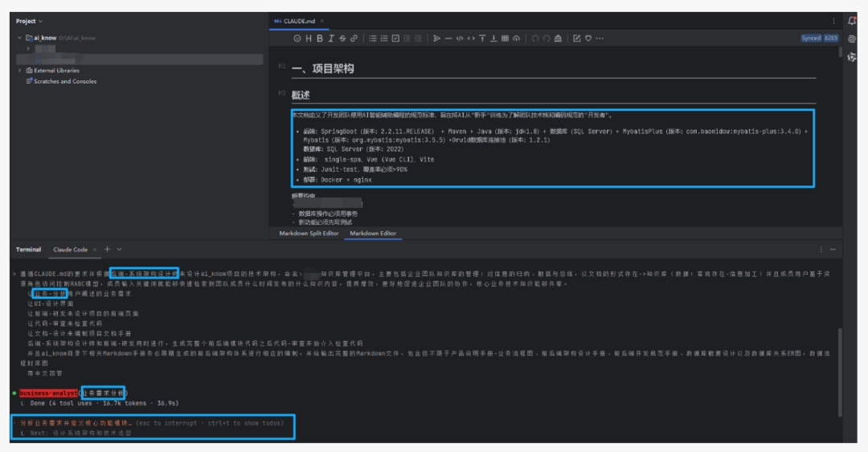868x452 pixels.
Task: Collapse the ai_know project folder
Action: tap(20, 38)
